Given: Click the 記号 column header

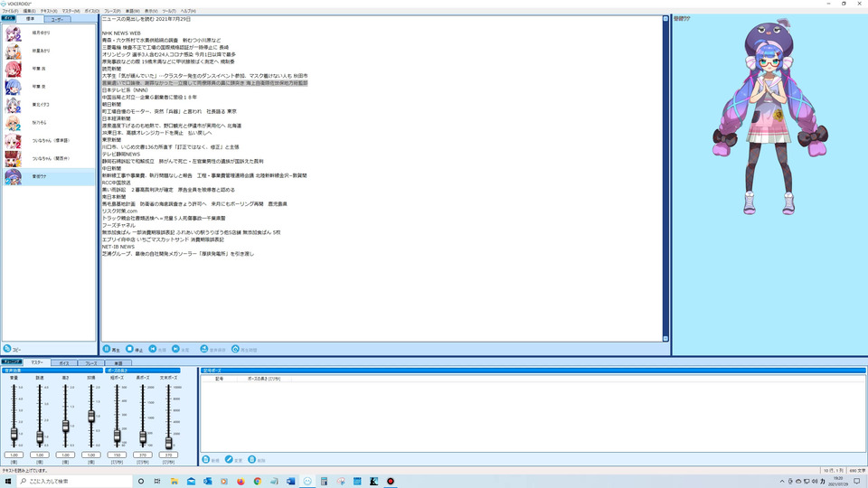Looking at the screenshot, I should click(x=219, y=379).
